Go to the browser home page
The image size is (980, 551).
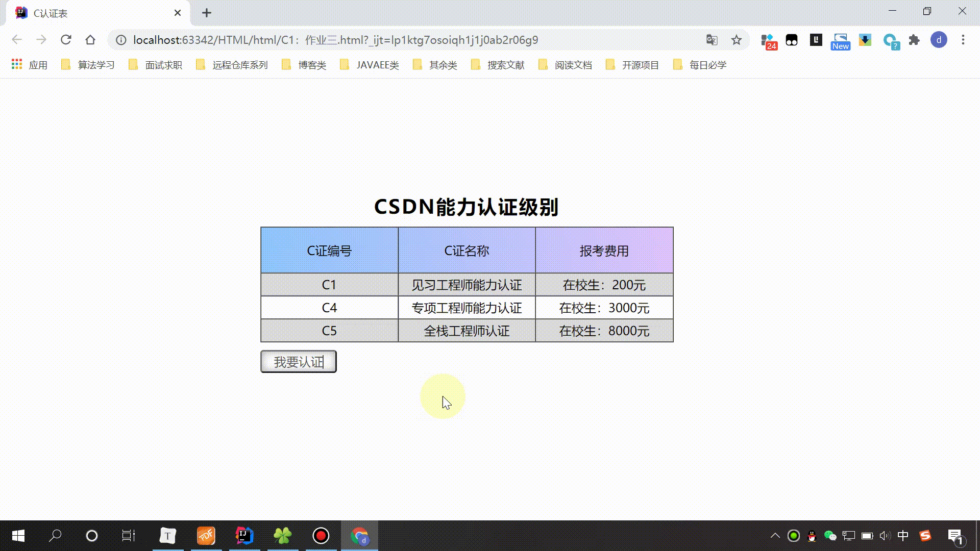pyautogui.click(x=90, y=40)
